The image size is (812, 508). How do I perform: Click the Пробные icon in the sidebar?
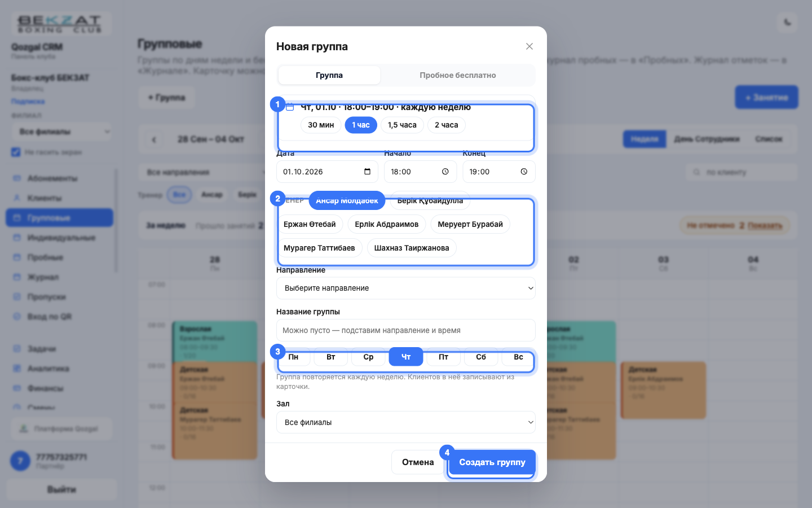coord(16,257)
